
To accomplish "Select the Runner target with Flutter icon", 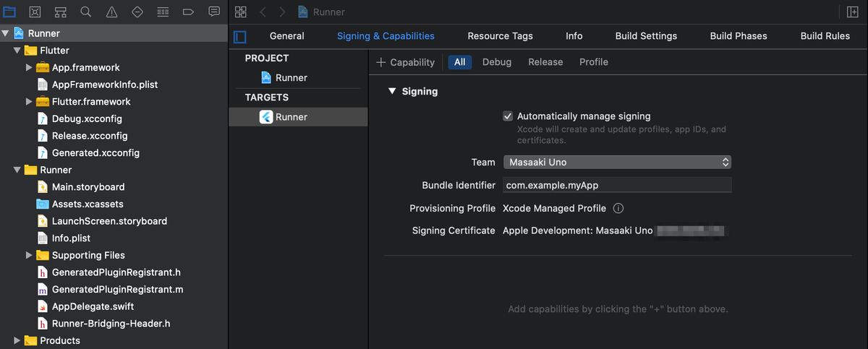I will [x=298, y=117].
